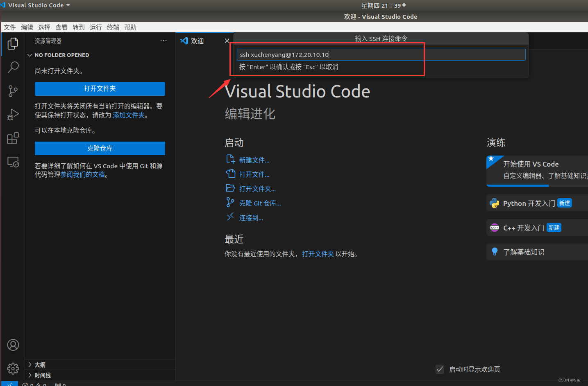Image resolution: width=588 pixels, height=386 pixels.
Task: Open the 编辑 menu
Action: coord(27,27)
